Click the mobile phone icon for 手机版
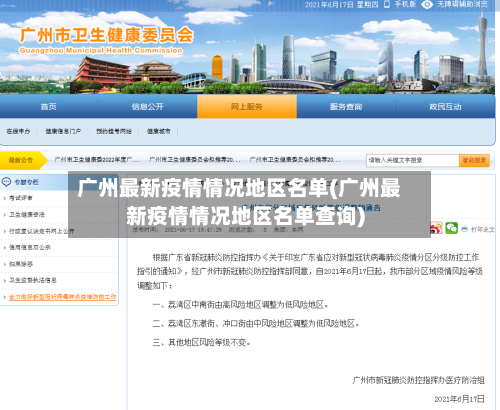This screenshot has height=410, width=500. pos(387,4)
